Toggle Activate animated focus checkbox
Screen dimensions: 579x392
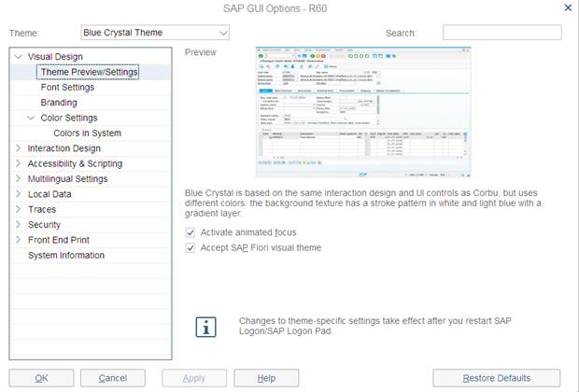pyautogui.click(x=191, y=232)
